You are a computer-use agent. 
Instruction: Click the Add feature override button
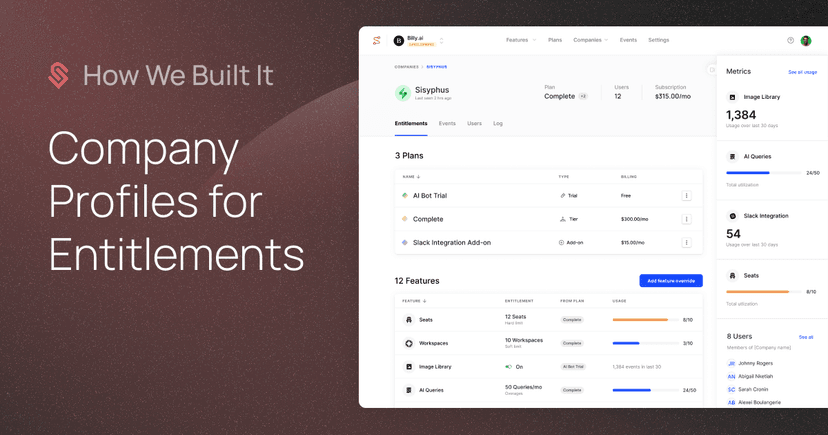coord(670,281)
